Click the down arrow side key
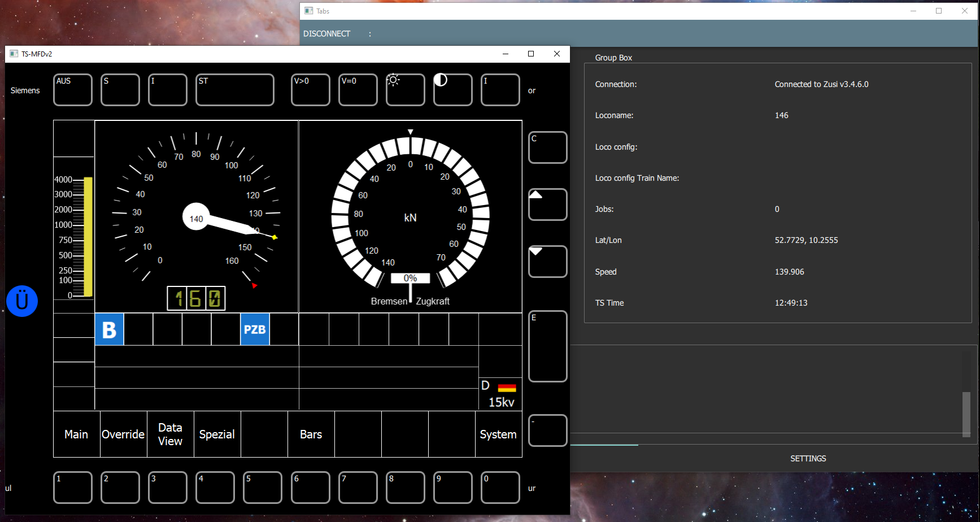 (x=547, y=262)
